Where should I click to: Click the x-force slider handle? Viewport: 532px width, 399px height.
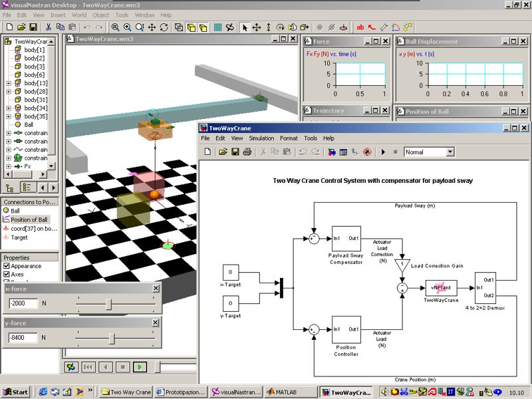pyautogui.click(x=108, y=305)
